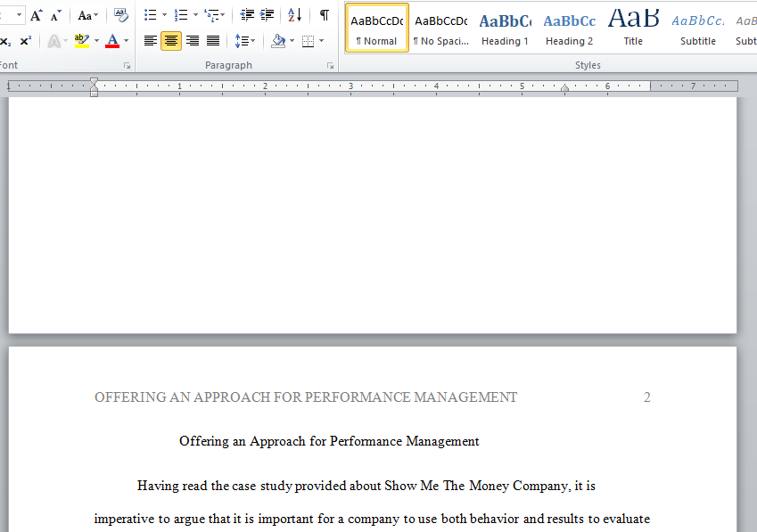Align text left
Viewport: 757px width, 532px height.
[x=151, y=41]
